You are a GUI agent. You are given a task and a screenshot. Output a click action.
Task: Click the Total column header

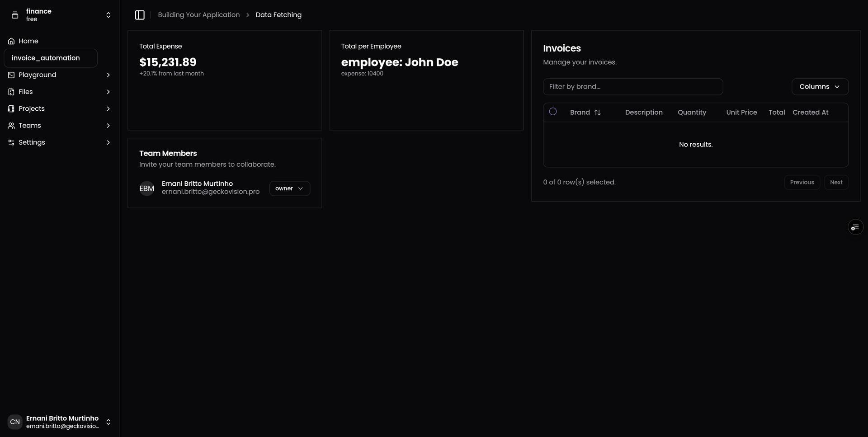(777, 113)
